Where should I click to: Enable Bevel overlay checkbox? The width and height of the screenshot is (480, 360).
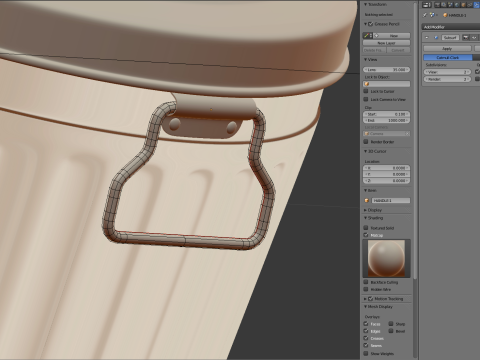point(391,331)
